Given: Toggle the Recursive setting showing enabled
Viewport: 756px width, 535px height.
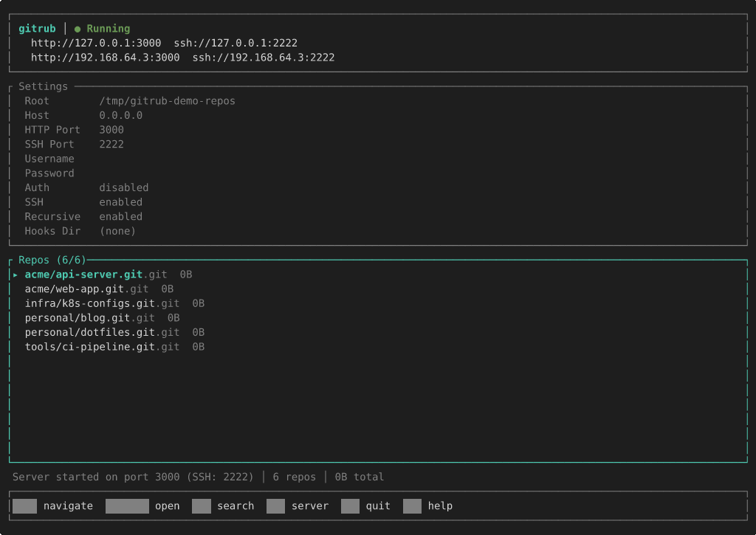Looking at the screenshot, I should [120, 217].
